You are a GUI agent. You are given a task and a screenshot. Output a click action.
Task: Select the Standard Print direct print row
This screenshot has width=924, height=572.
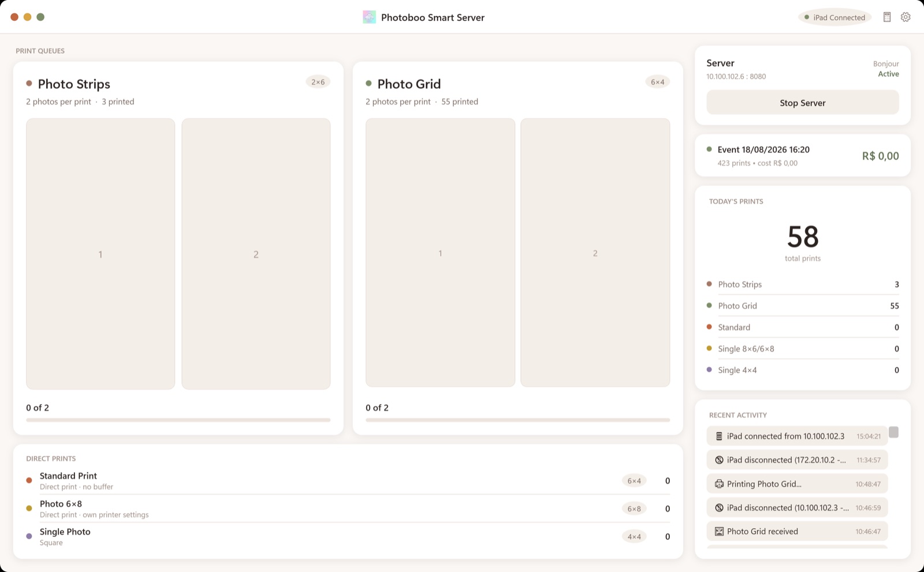click(348, 481)
